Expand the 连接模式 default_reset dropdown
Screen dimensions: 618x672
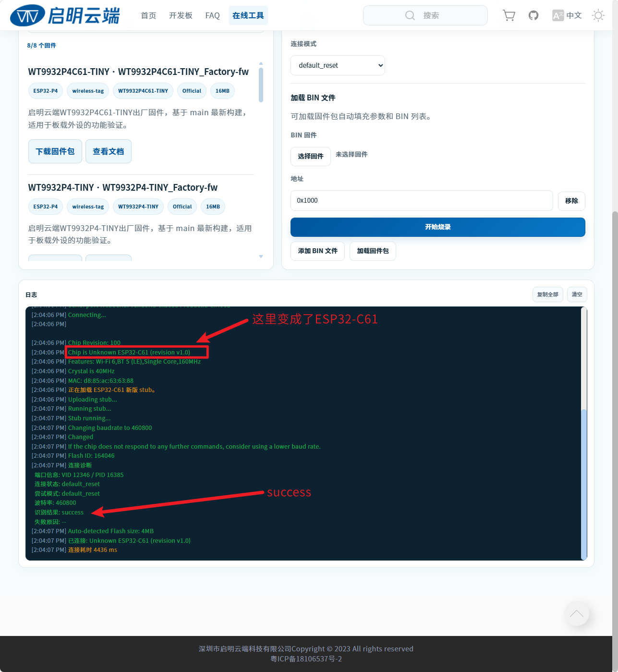point(338,65)
